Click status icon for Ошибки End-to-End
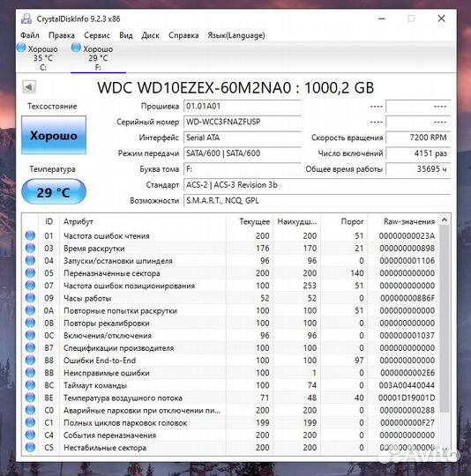Screen dimensions: 471x476 (x=30, y=360)
